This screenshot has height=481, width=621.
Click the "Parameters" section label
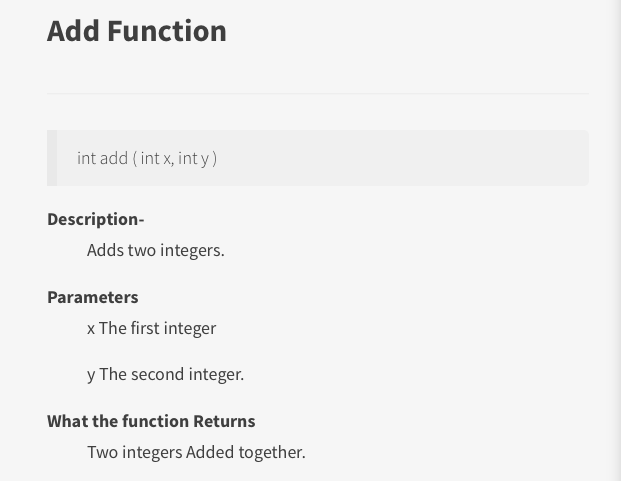(x=93, y=297)
